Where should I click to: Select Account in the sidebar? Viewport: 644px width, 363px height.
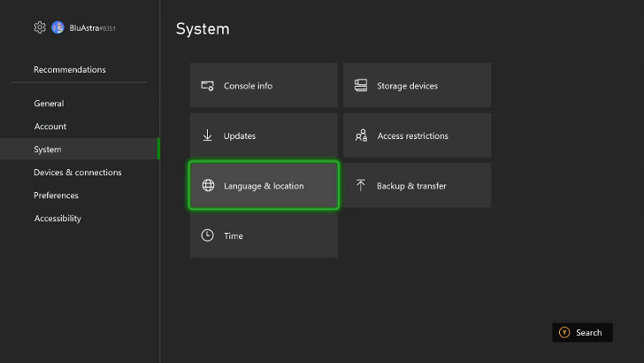tap(50, 127)
